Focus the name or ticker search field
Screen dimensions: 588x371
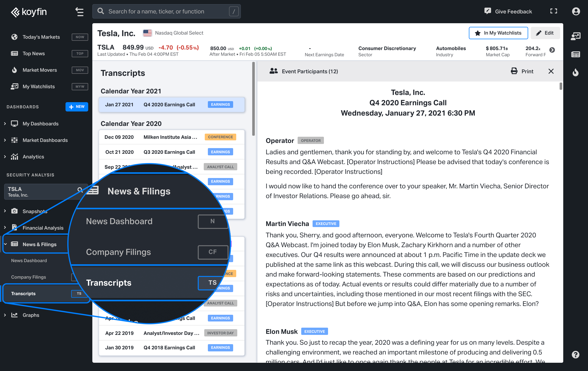(166, 11)
